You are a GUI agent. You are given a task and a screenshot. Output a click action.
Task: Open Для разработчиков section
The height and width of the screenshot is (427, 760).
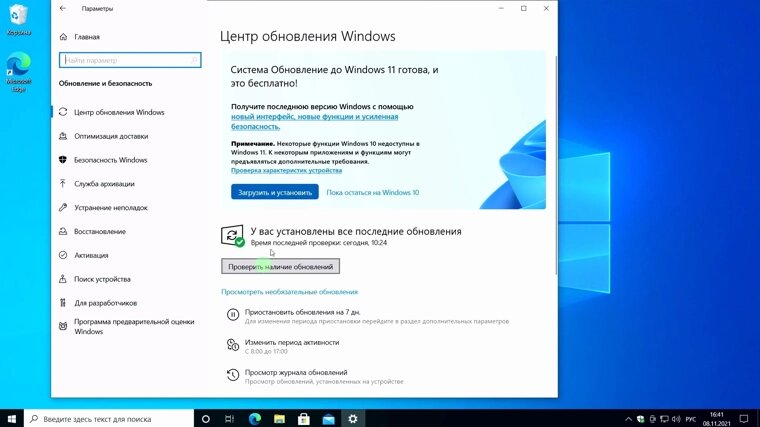tap(105, 303)
